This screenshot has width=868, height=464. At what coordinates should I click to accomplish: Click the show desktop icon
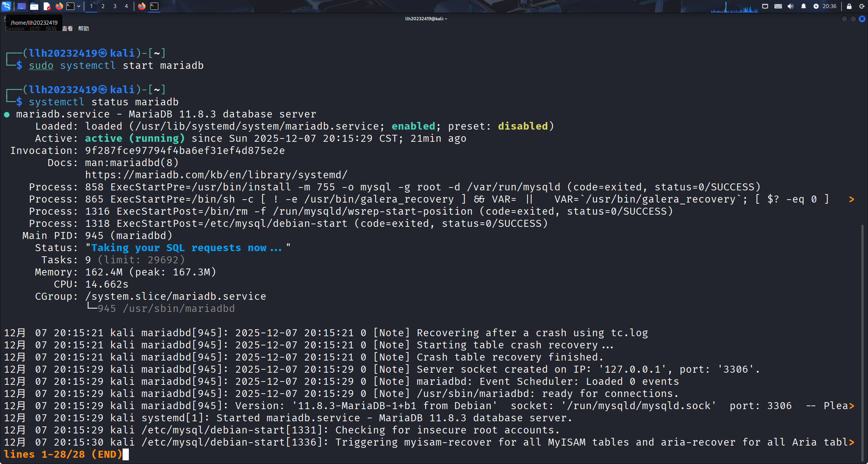pos(22,6)
